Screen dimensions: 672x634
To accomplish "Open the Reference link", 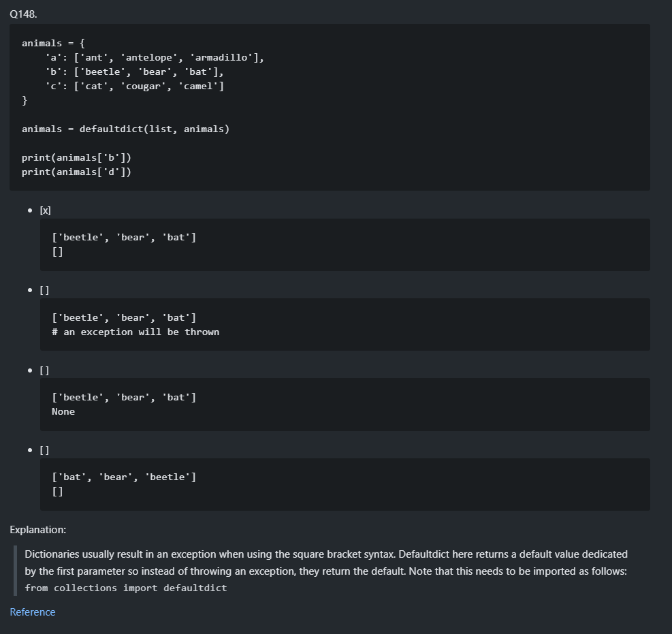I will pyautogui.click(x=32, y=612).
